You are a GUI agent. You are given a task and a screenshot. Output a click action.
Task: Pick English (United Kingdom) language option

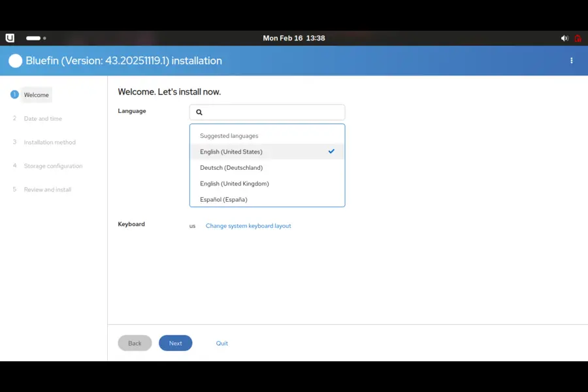(x=233, y=184)
